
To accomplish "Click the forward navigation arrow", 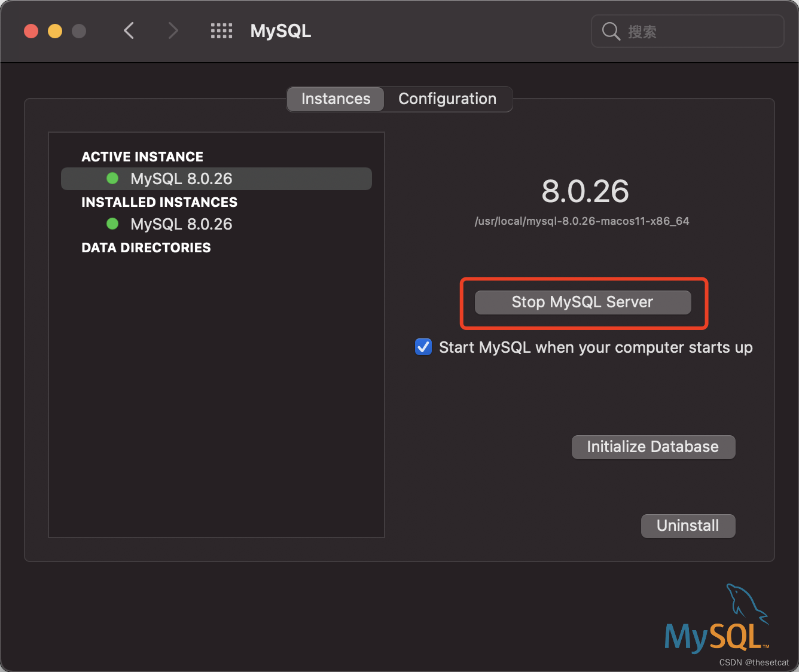I will click(173, 30).
